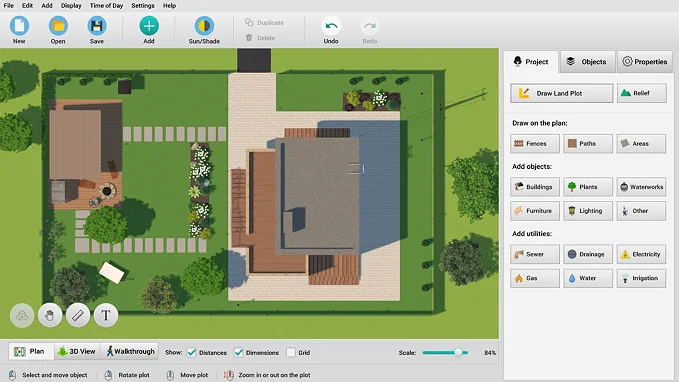The image size is (679, 382).
Task: Add Electricity utility
Action: (641, 254)
